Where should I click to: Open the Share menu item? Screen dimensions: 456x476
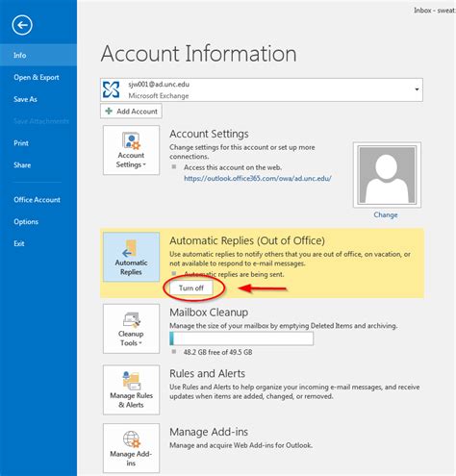click(x=22, y=165)
